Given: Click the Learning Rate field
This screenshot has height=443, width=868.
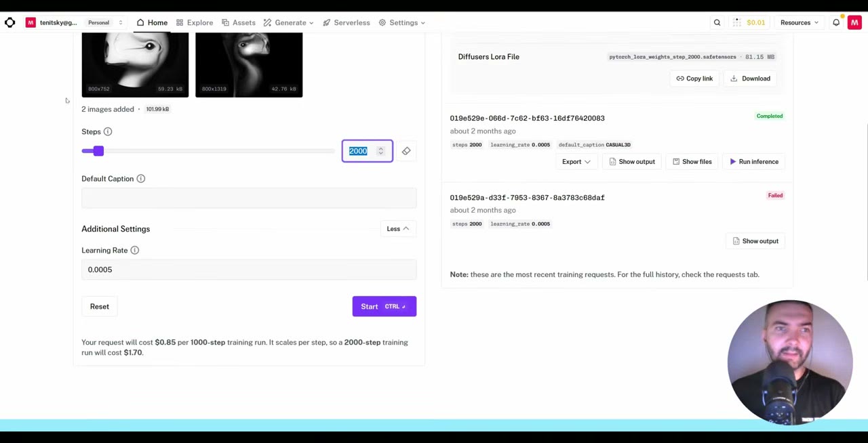Looking at the screenshot, I should tap(249, 270).
